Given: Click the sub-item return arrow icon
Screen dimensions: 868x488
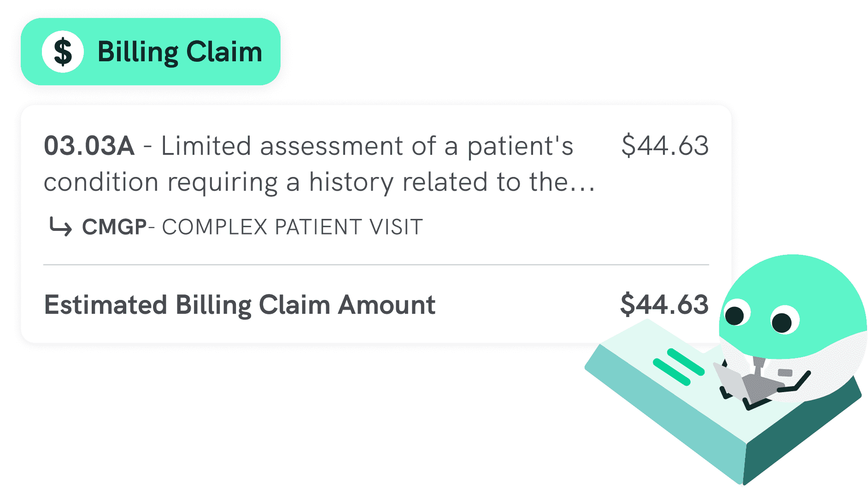Looking at the screenshot, I should (60, 227).
